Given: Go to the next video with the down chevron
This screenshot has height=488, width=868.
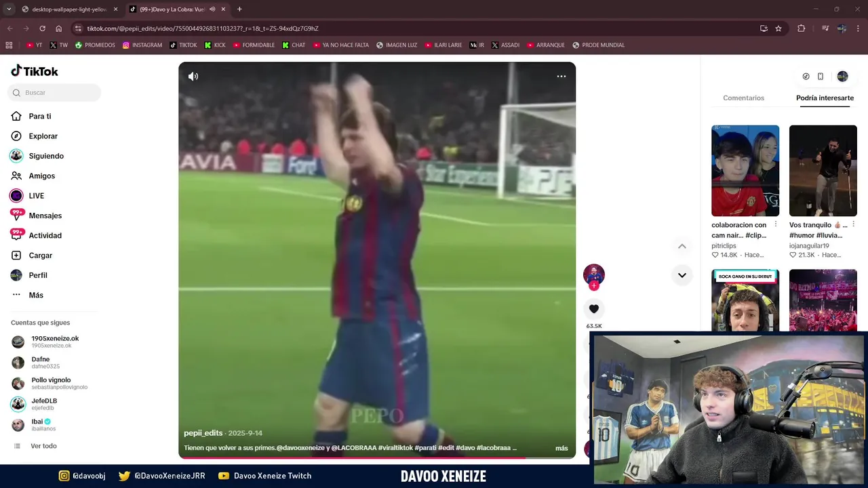Looking at the screenshot, I should coord(682,275).
